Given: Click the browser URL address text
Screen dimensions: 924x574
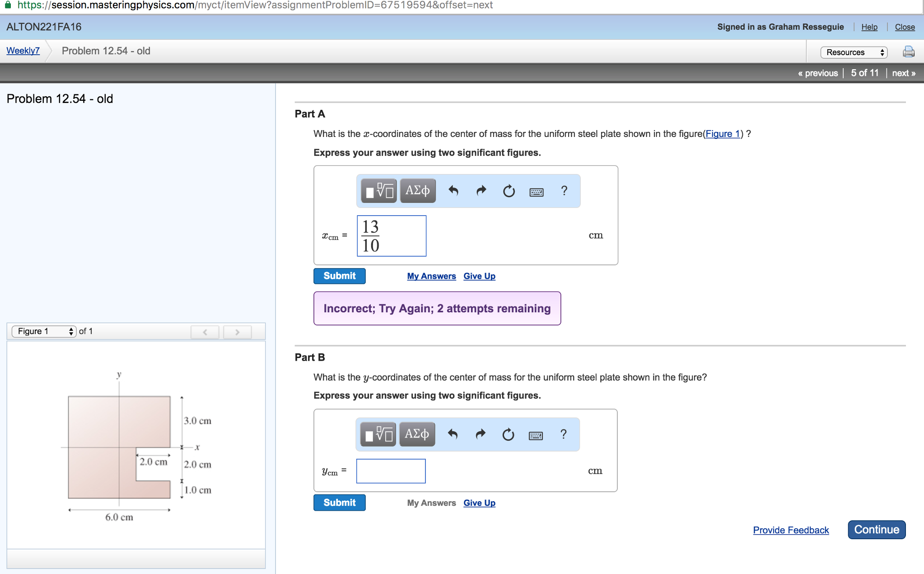Looking at the screenshot, I should (255, 5).
